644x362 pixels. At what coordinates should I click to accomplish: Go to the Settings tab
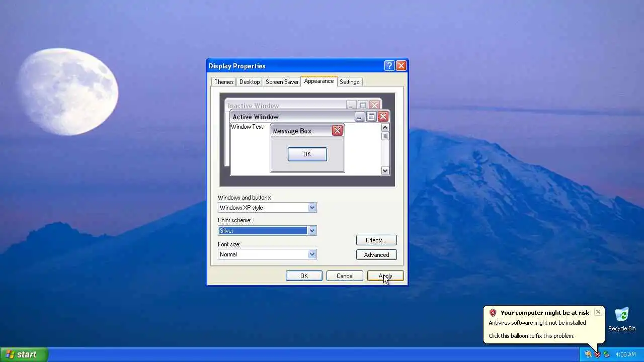[x=349, y=82]
